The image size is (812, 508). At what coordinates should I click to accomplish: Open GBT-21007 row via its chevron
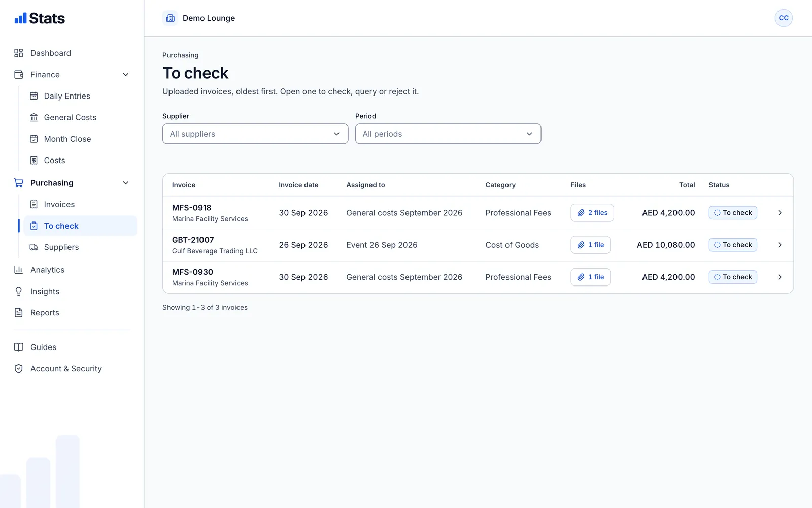coord(780,245)
